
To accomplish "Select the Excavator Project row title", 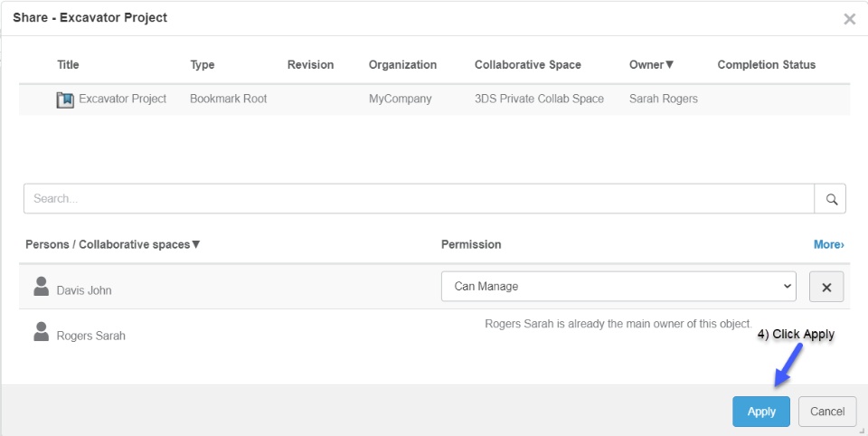I will (123, 99).
